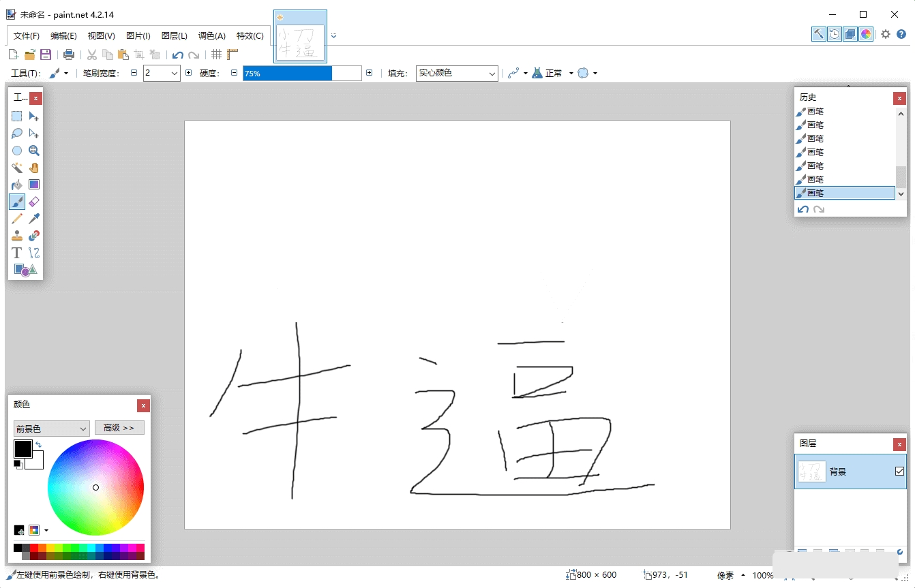Close the 颜色 colors panel

click(x=143, y=405)
